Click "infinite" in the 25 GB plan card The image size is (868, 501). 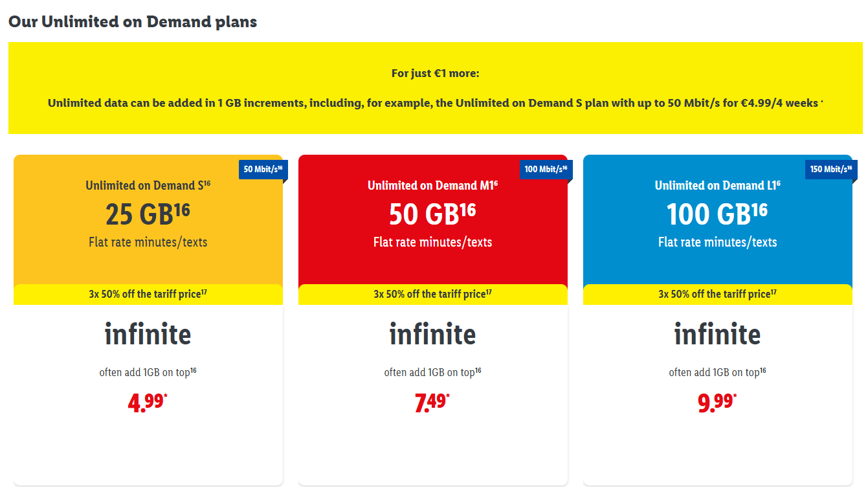148,335
